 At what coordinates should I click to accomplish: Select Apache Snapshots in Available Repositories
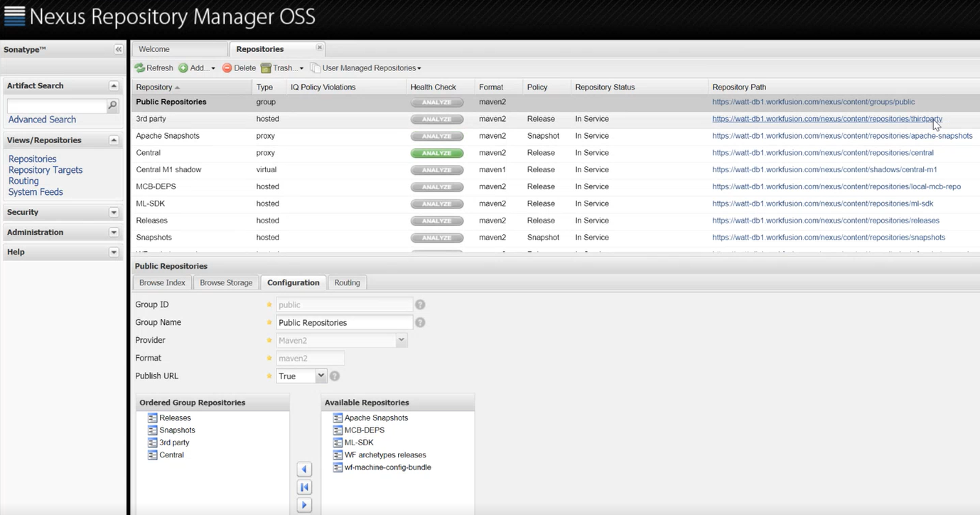pyautogui.click(x=376, y=418)
